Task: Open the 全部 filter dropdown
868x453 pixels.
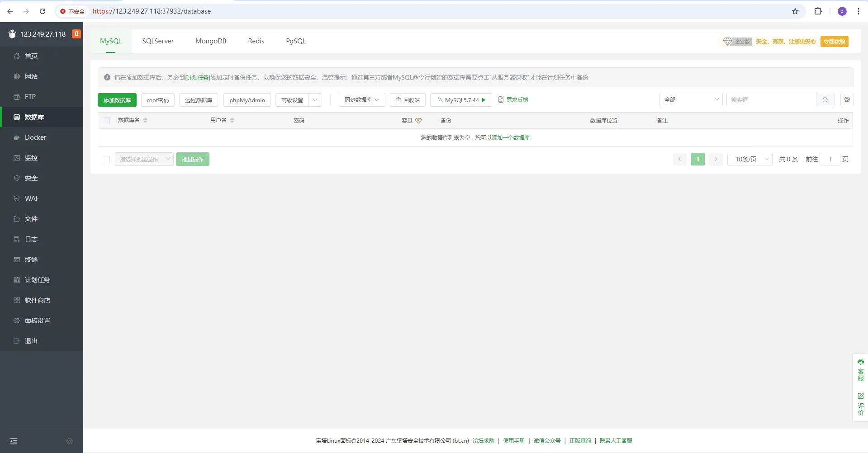Action: click(x=691, y=100)
